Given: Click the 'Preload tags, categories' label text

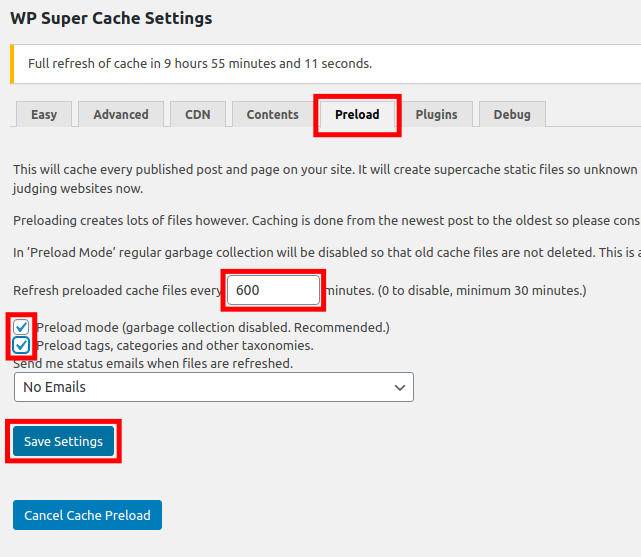Looking at the screenshot, I should (174, 345).
